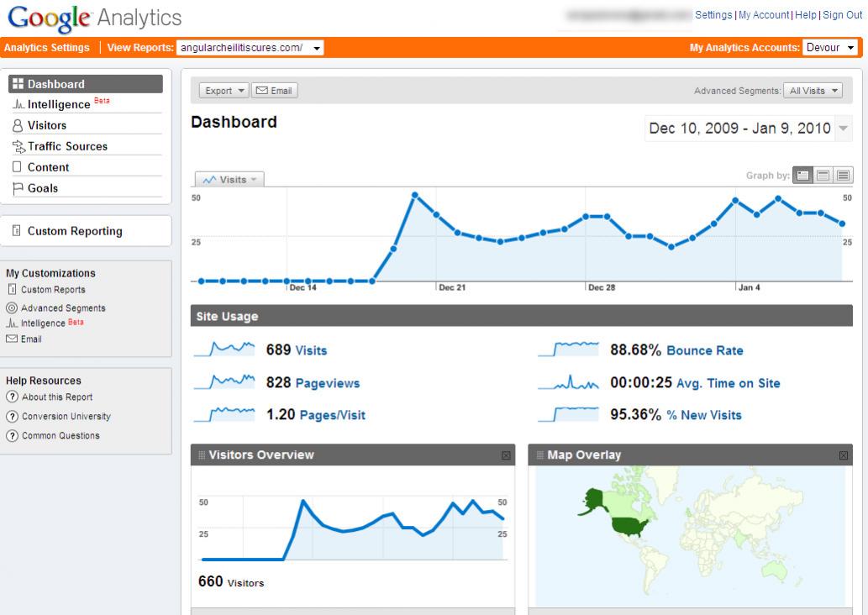
Task: Click the Visits sparkline thumbnail
Action: [x=224, y=350]
